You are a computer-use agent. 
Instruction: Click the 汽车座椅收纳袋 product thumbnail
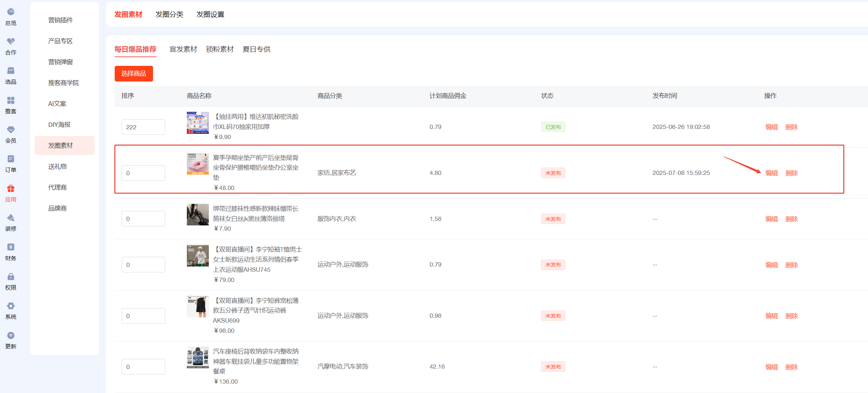click(x=198, y=357)
